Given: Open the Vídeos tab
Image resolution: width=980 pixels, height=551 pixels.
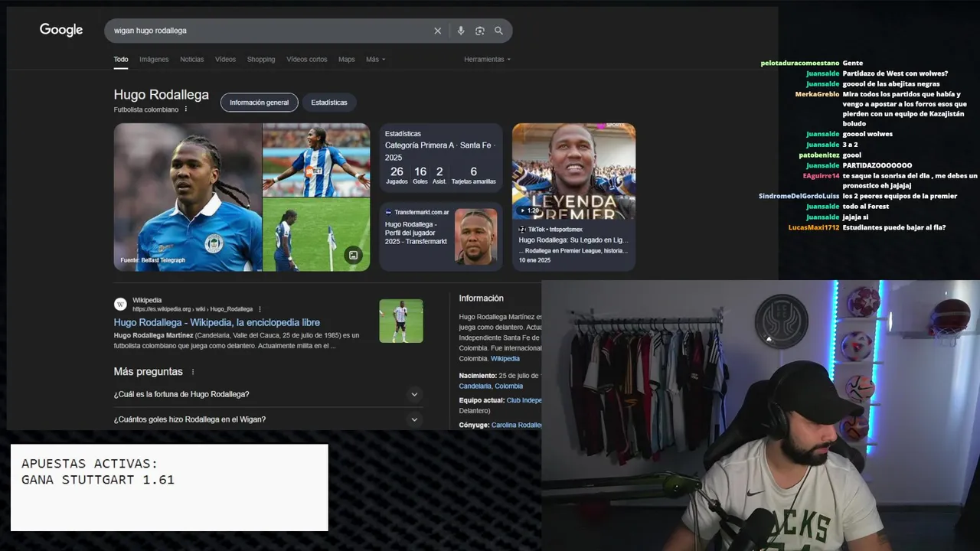Looking at the screenshot, I should 225,60.
